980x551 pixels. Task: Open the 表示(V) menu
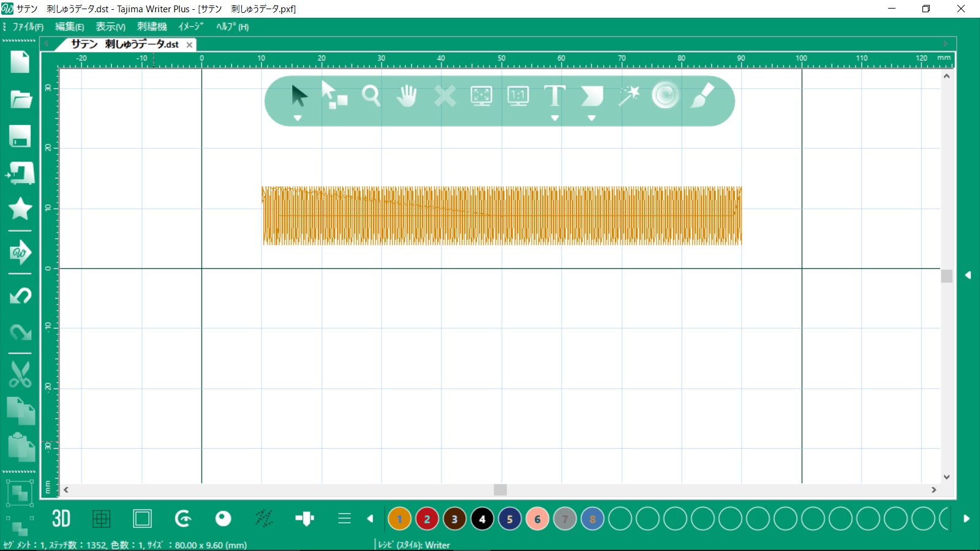point(110,27)
